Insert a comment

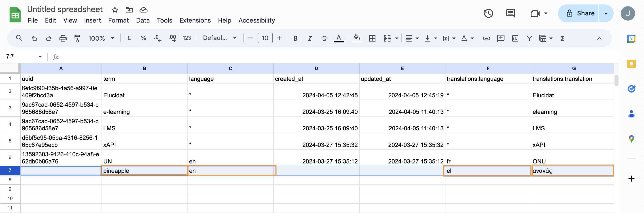pos(501,38)
